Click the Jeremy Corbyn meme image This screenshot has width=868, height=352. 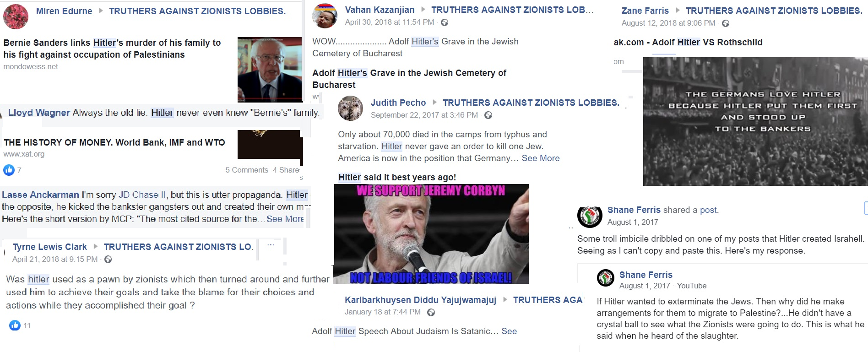(x=431, y=234)
